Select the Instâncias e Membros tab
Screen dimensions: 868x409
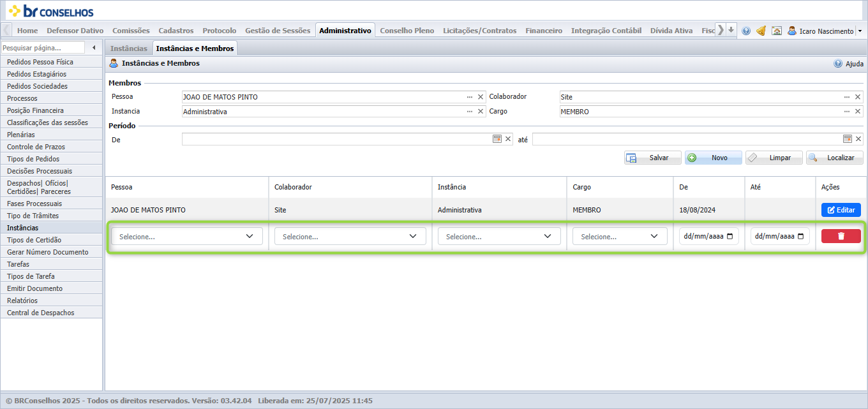coord(195,48)
